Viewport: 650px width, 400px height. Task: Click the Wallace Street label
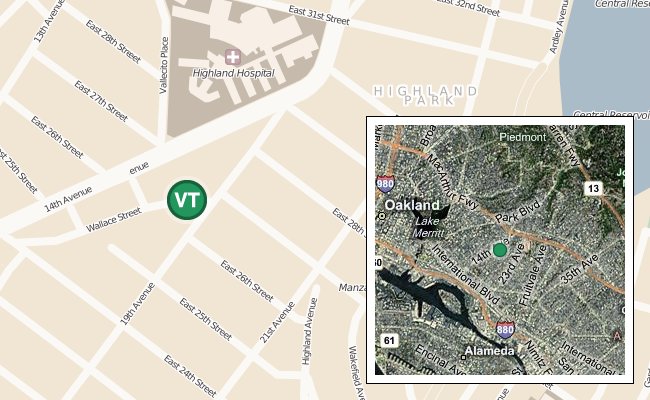point(114,220)
